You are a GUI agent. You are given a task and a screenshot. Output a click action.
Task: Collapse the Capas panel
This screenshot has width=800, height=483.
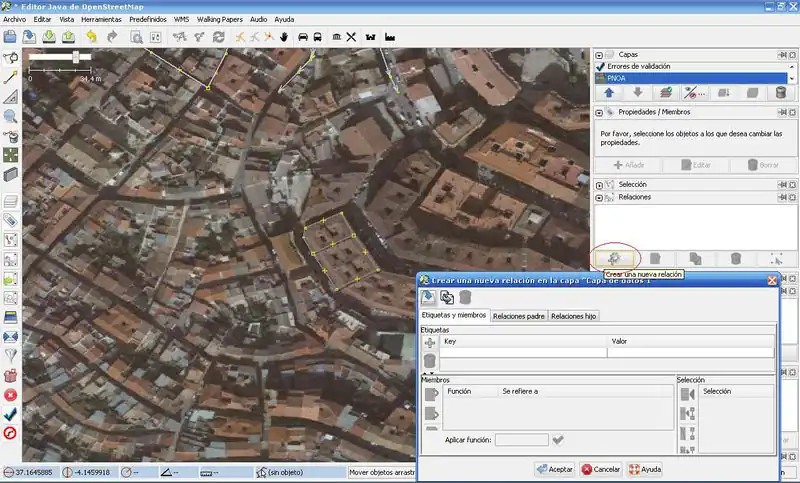(600, 55)
